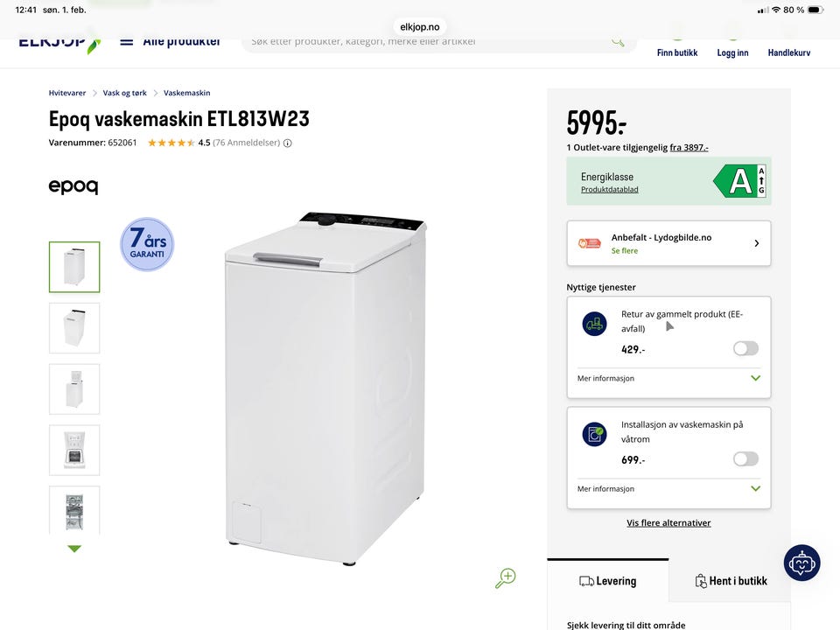This screenshot has height=630, width=840.
Task: Click the A energy class label
Action: click(x=739, y=181)
